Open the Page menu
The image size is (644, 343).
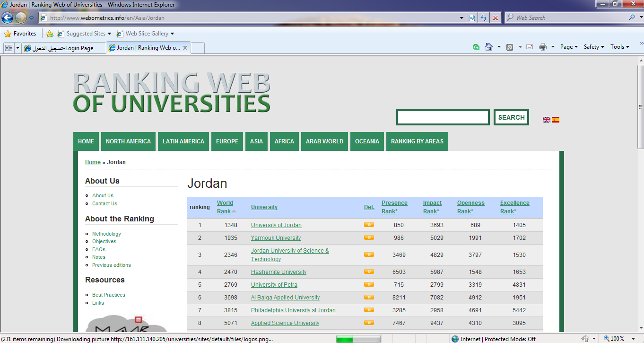(x=569, y=47)
